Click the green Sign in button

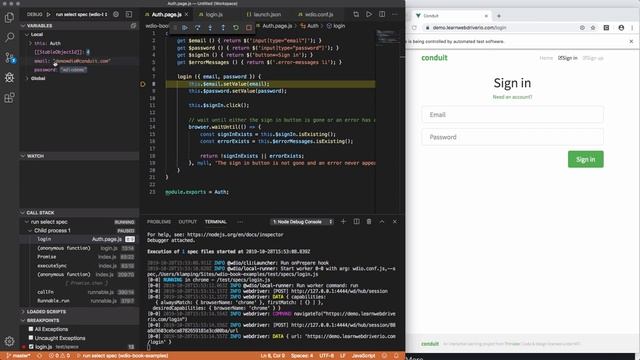pos(585,160)
